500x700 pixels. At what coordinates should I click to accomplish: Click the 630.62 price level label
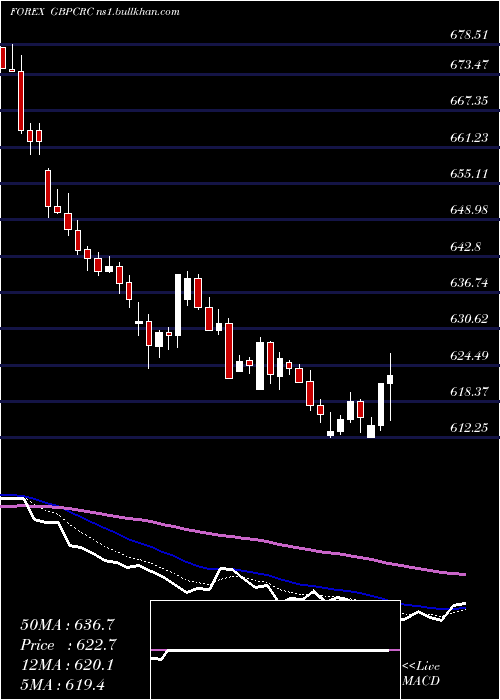pyautogui.click(x=469, y=319)
